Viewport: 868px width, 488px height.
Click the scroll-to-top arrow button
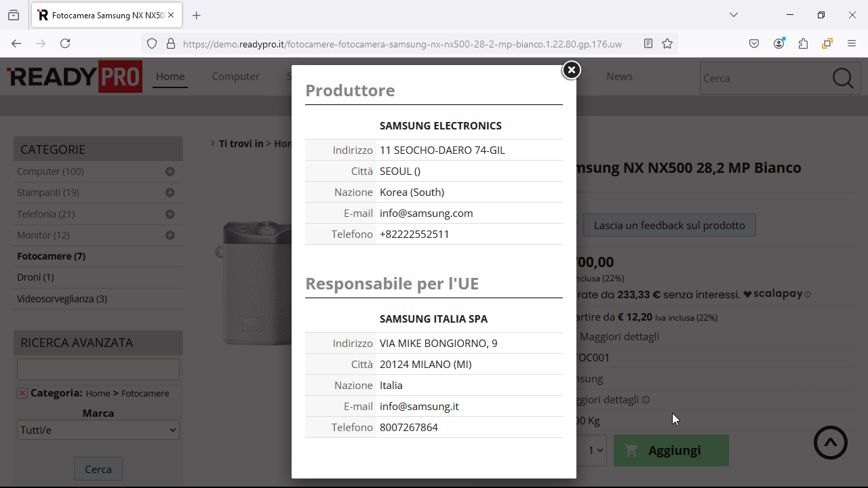(831, 443)
